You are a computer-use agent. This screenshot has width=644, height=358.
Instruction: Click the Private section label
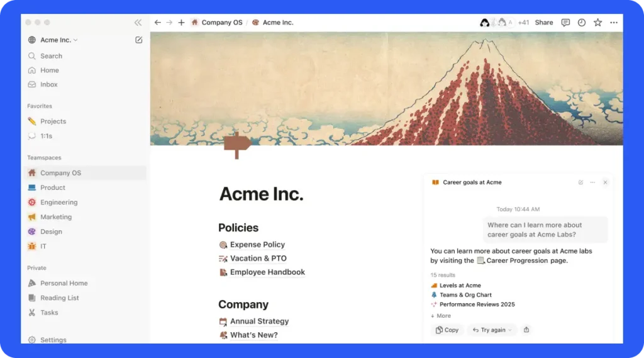(x=36, y=268)
